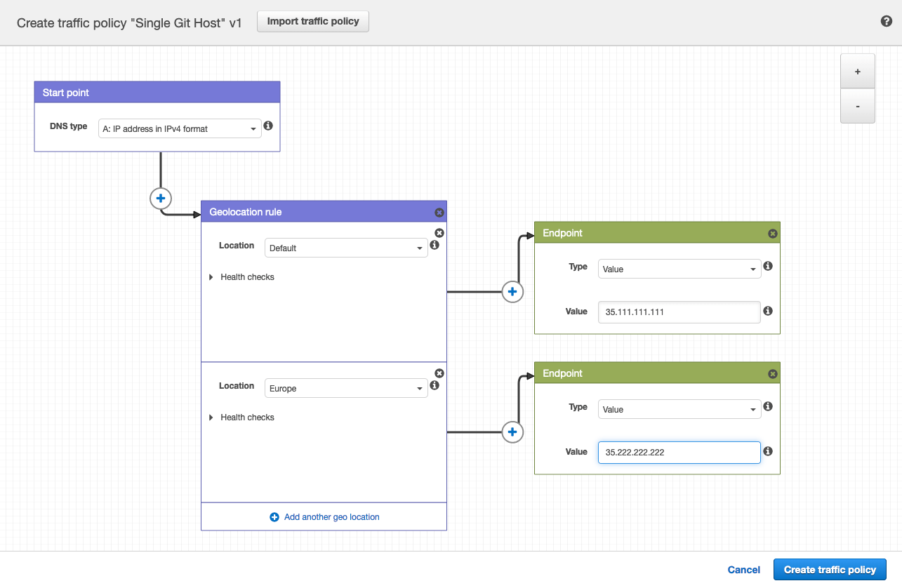Remove the Default location entry
The image size is (902, 588).
pyautogui.click(x=439, y=232)
